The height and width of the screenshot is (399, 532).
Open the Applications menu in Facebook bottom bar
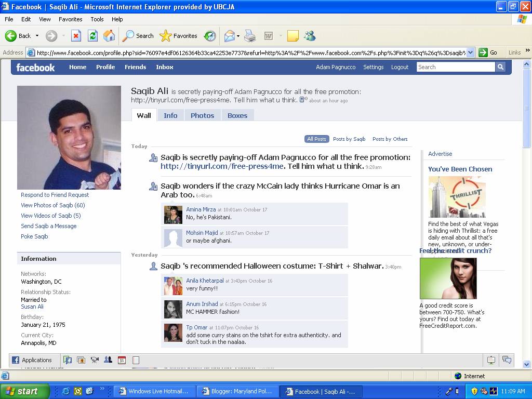32,360
